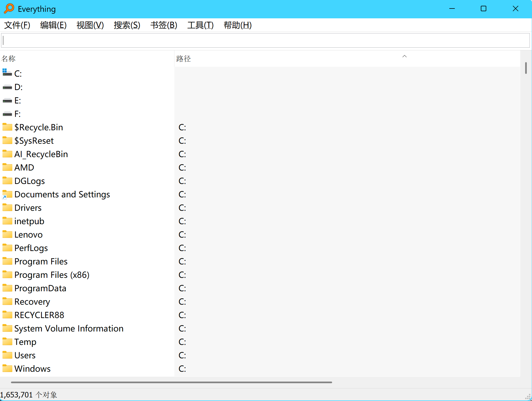The height and width of the screenshot is (401, 532).
Task: Click the Everything magnifier app icon
Action: [9, 9]
